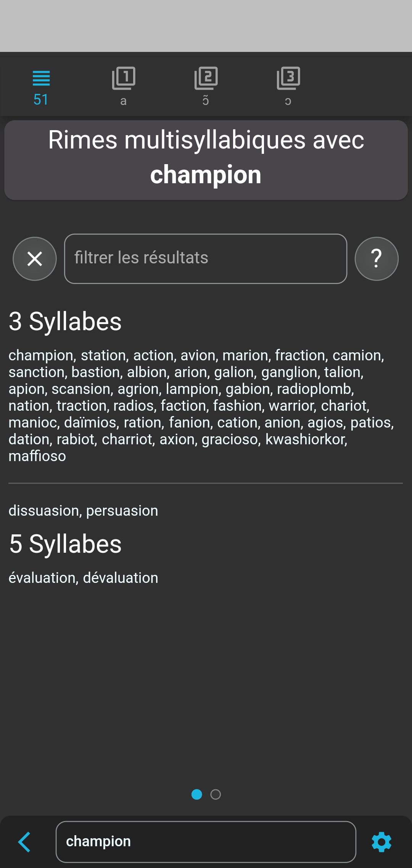The image size is (412, 868).
Task: Open help with the question mark button
Action: 377,259
